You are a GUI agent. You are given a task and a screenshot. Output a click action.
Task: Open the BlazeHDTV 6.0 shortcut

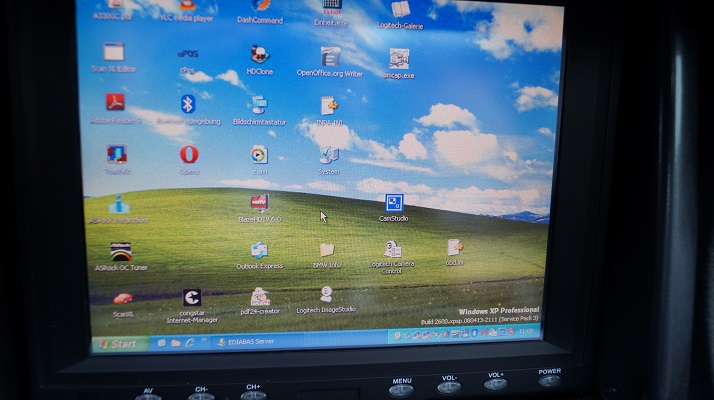click(259, 203)
